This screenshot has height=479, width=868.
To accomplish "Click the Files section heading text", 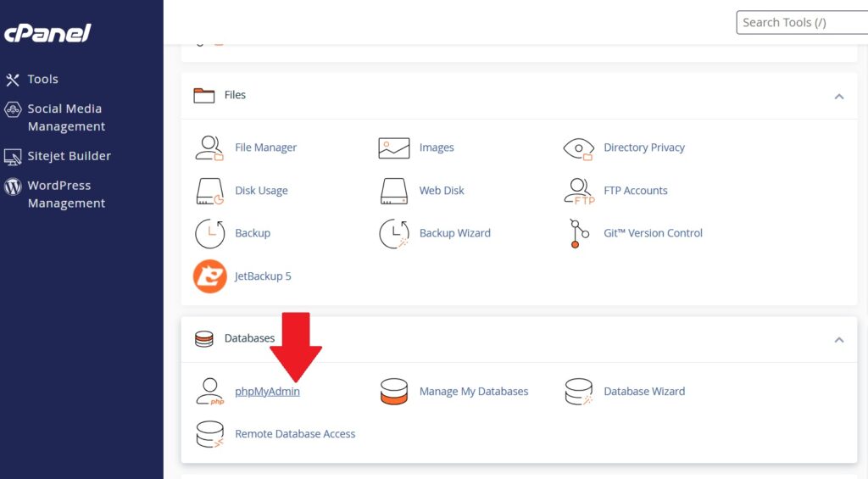I will tap(235, 95).
